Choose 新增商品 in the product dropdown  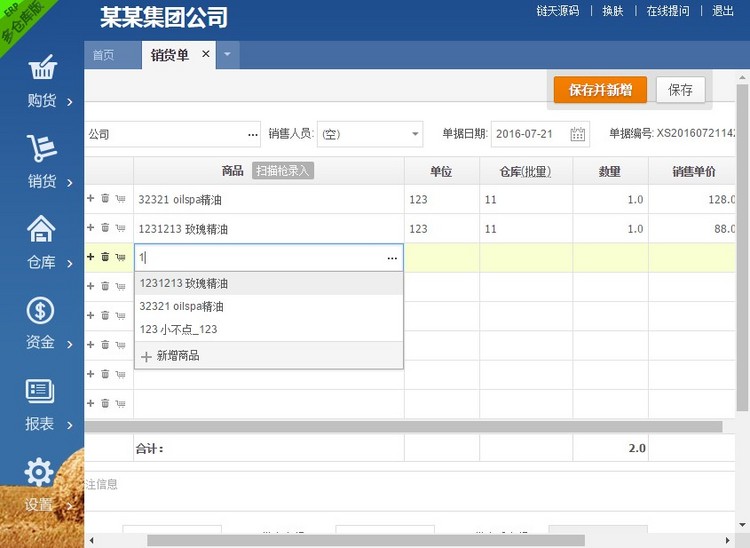point(177,355)
